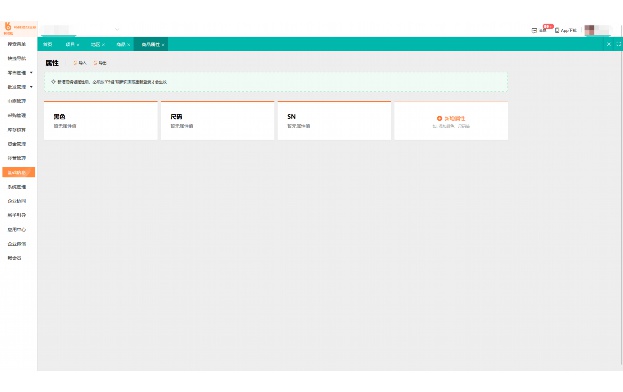Viewport: 623px width, 392px height.
Task: Open the messages icon with red badge
Action: pos(534,30)
